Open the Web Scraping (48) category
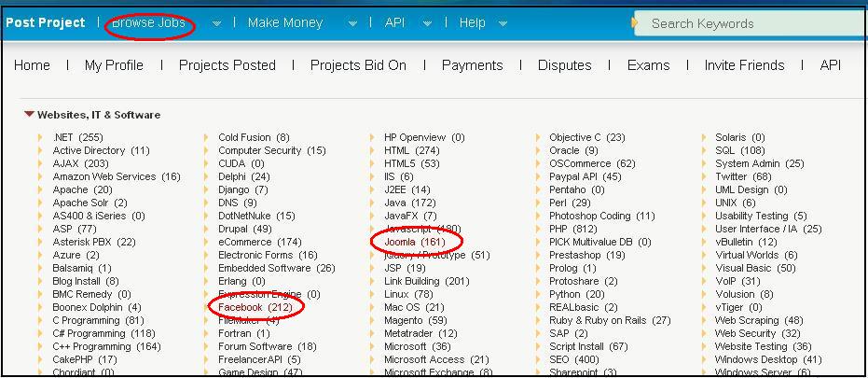 (x=759, y=320)
